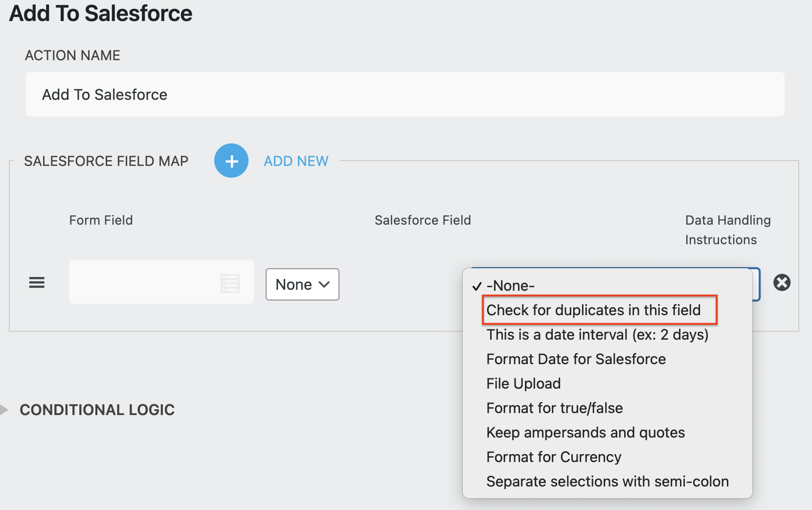Grab the drag handle for the mapping row

coord(37,282)
